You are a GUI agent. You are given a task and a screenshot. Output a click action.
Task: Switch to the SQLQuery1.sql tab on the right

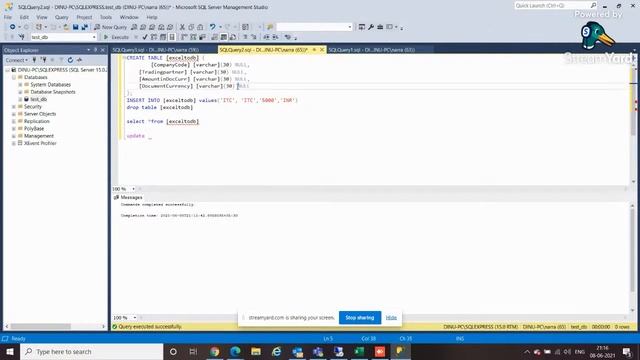[x=371, y=50]
